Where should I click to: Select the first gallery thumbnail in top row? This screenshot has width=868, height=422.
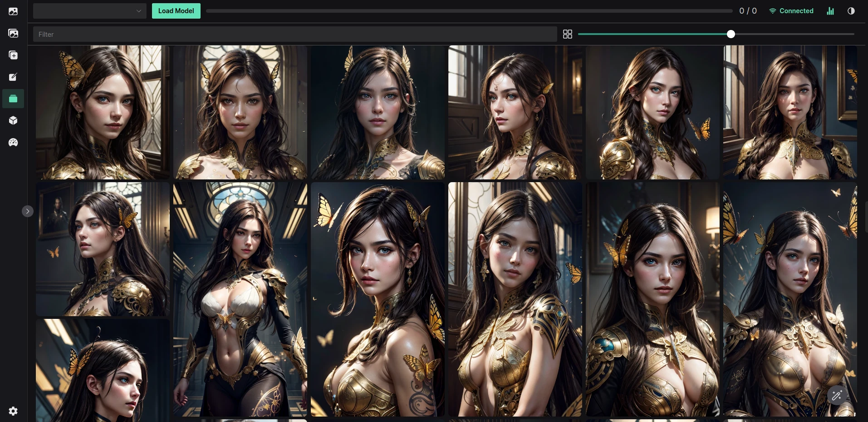click(x=103, y=112)
